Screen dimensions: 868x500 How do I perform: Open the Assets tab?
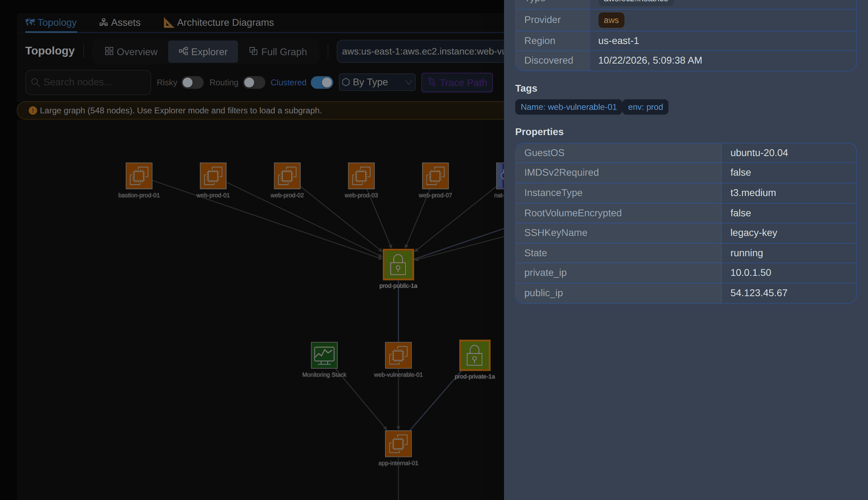pyautogui.click(x=120, y=22)
